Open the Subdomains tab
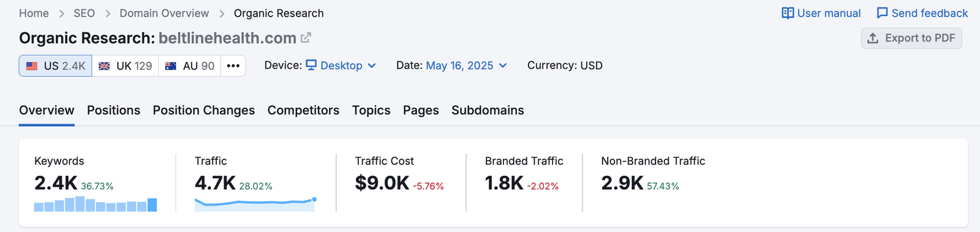The height and width of the screenshot is (232, 980). (488, 110)
